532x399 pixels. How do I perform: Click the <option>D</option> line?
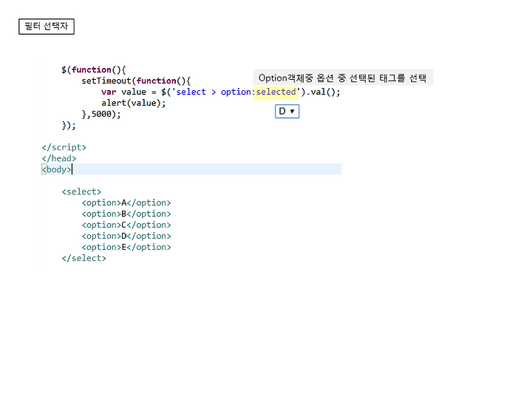(x=126, y=236)
